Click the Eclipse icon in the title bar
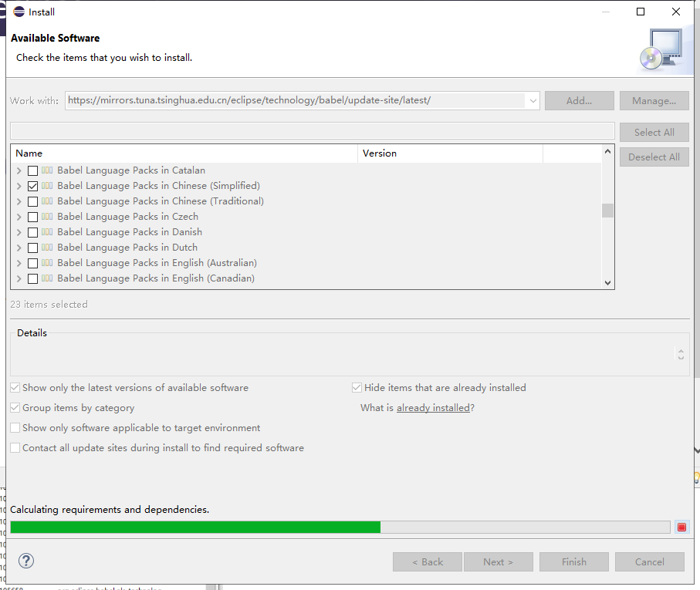 (x=19, y=12)
